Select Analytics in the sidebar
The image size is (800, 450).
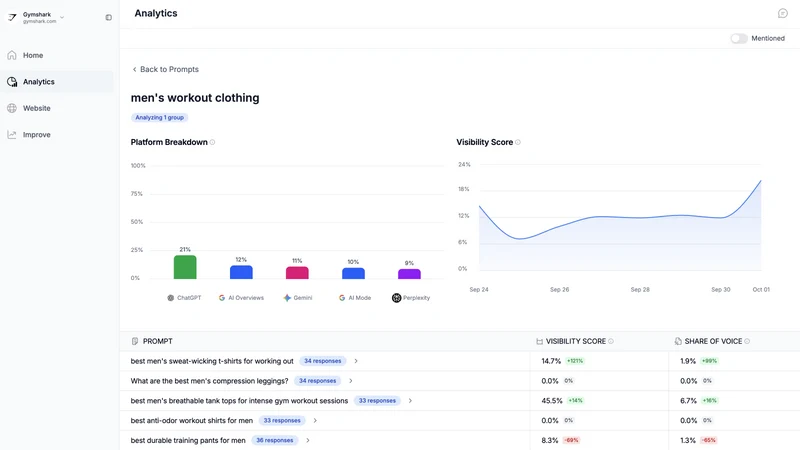(57, 82)
